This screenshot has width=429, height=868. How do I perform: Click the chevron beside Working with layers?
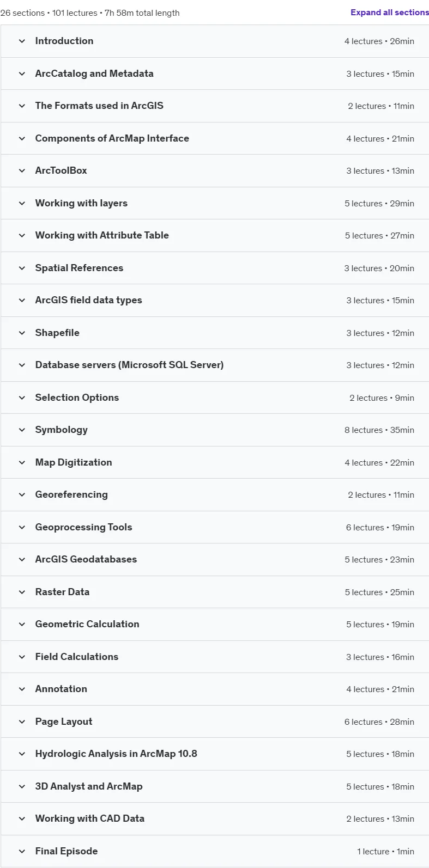point(22,203)
